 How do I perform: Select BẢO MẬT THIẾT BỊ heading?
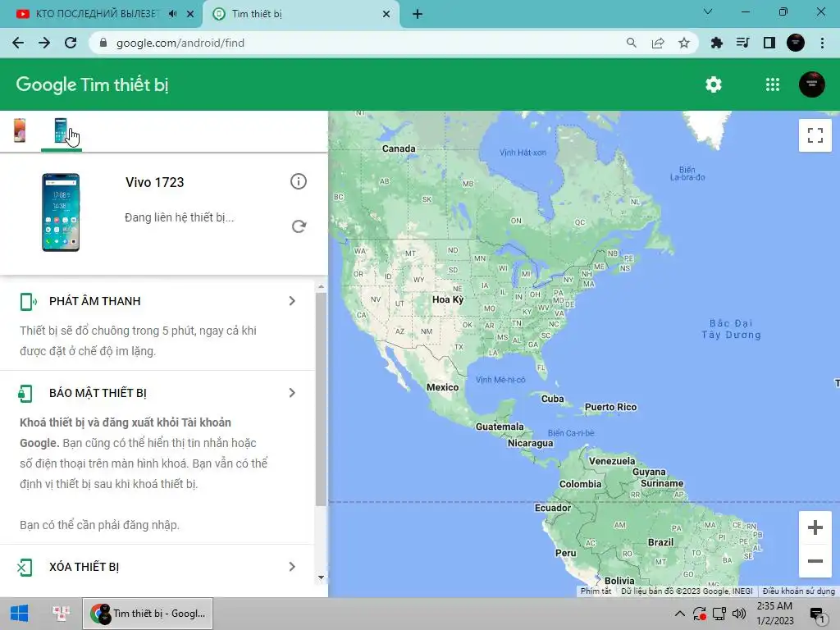[x=98, y=393]
